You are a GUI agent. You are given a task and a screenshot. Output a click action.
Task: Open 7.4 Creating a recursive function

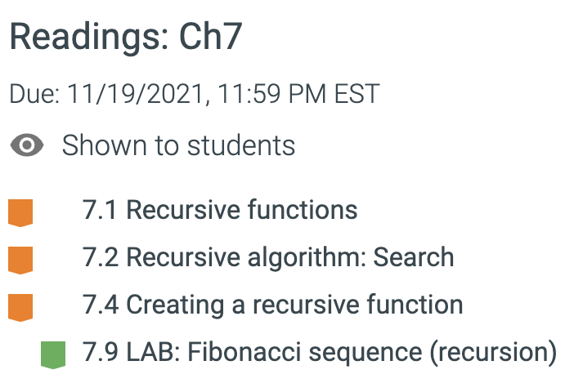coord(273,305)
